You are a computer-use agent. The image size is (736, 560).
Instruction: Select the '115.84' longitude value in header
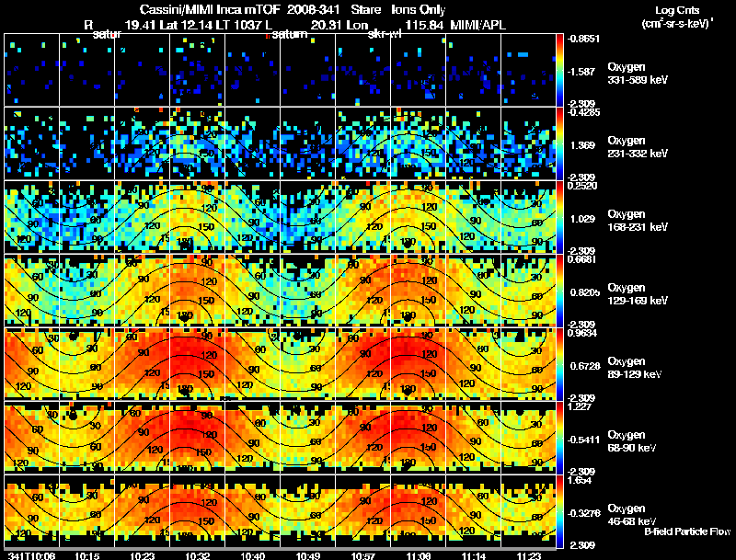[423, 25]
